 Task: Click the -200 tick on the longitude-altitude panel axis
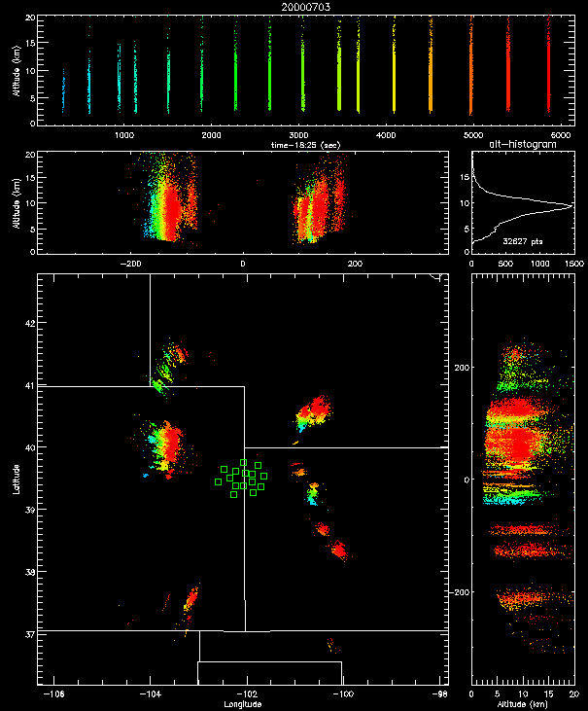coord(130,264)
